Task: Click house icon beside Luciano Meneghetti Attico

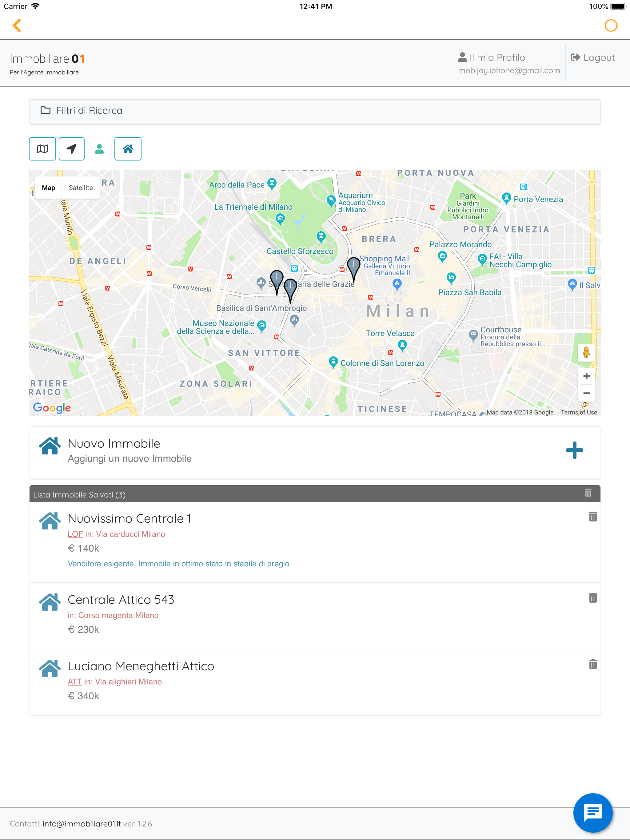Action: 50,668
